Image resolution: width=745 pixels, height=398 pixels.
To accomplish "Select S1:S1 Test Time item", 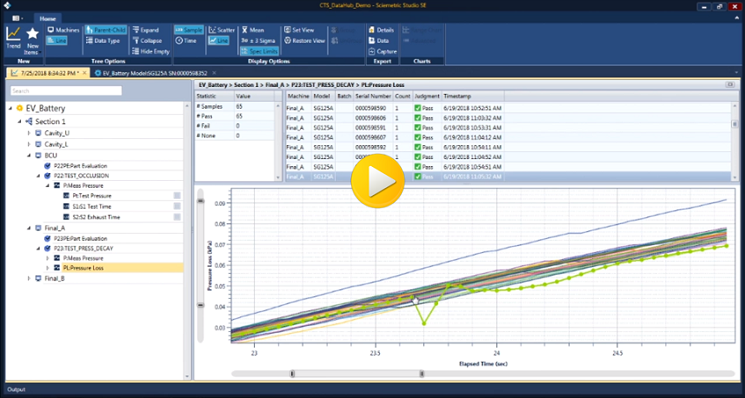I will point(92,207).
